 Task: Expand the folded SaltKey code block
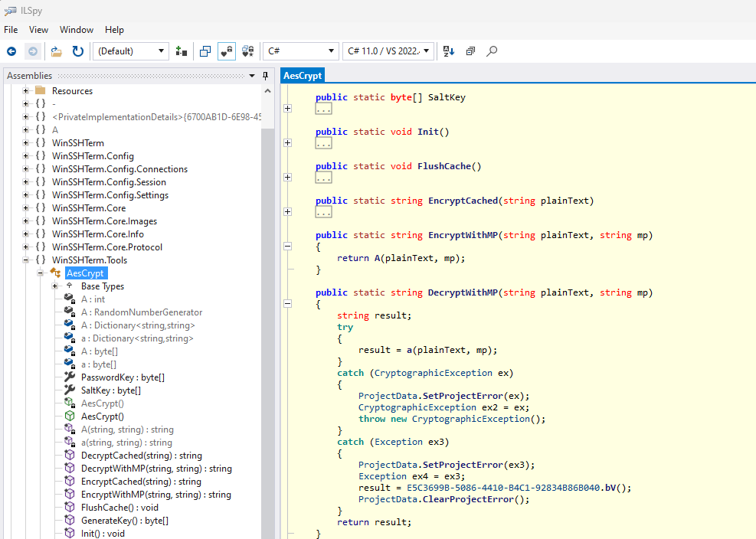click(288, 109)
